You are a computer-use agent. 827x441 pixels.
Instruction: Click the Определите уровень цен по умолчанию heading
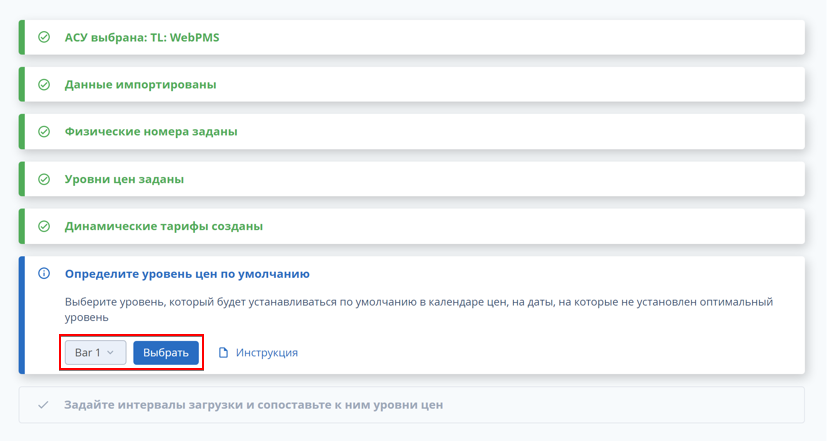click(x=187, y=274)
